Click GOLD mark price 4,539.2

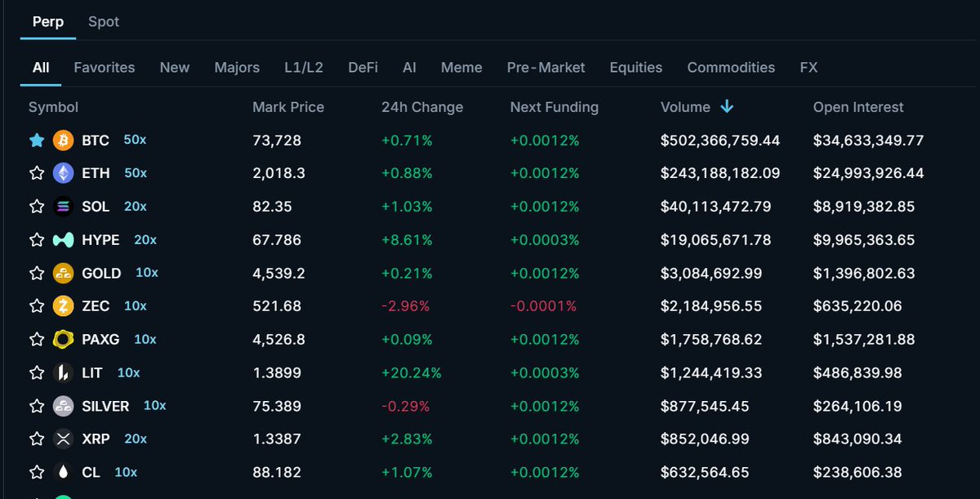click(277, 273)
